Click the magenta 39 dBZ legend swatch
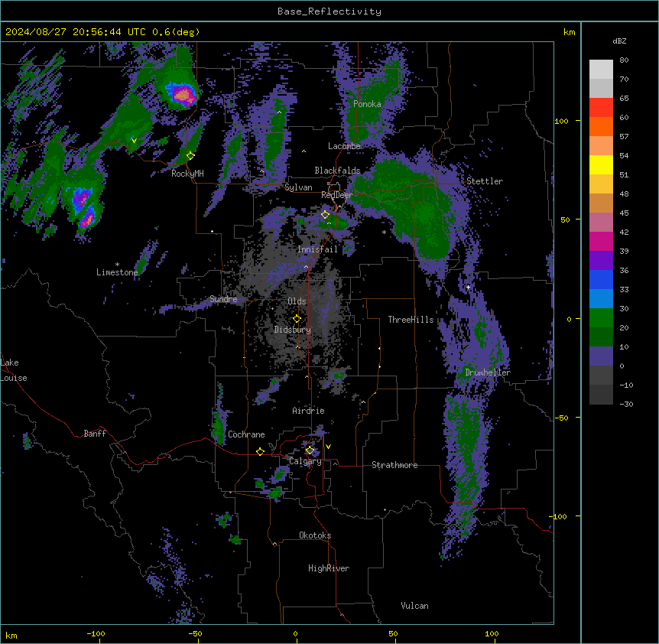 (x=601, y=241)
